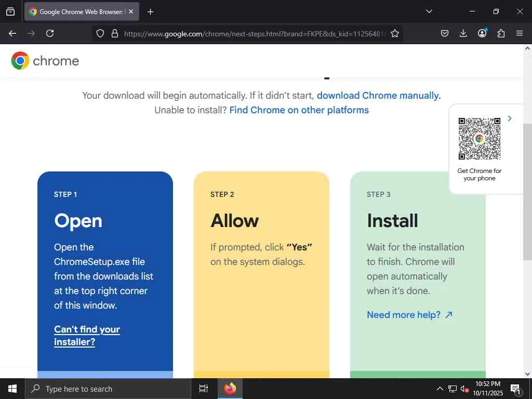Open the Windows Start menu
Screen dimensions: 532x399
click(12, 389)
